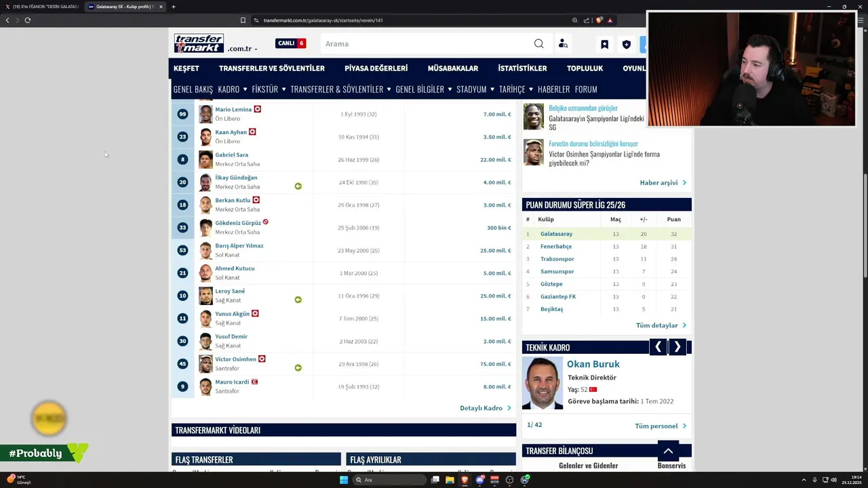Open Gabriel Sara's player link
The width and height of the screenshot is (868, 488).
click(x=232, y=155)
